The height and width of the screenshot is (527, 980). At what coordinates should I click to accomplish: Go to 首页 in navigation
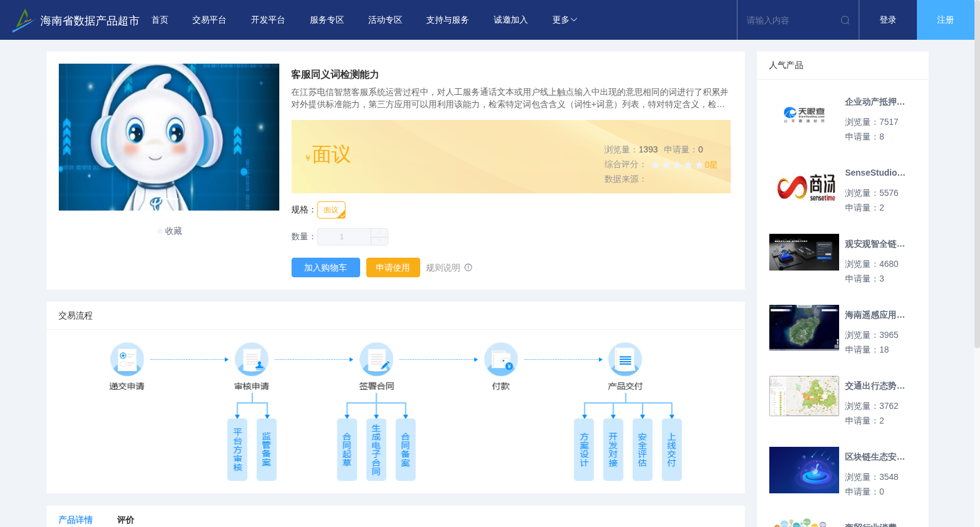coord(160,20)
